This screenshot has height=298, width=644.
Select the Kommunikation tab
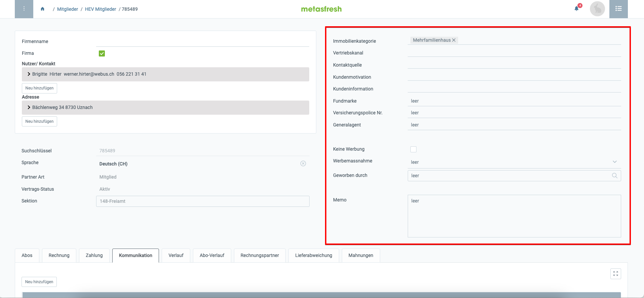tap(135, 256)
